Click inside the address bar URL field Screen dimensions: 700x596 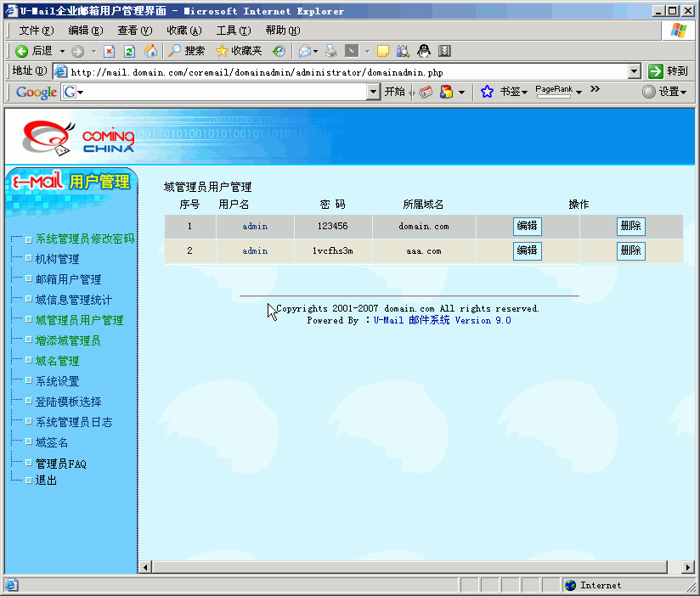340,72
